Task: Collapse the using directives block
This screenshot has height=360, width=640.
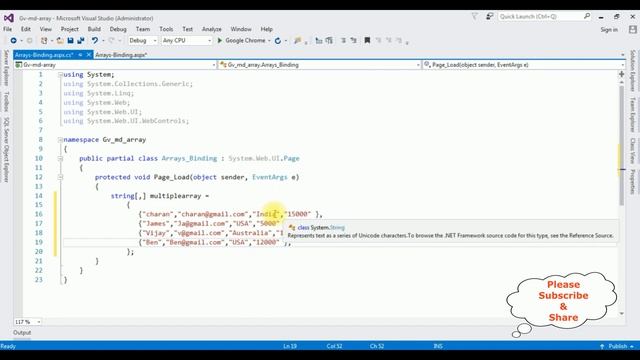Action: 60,75
